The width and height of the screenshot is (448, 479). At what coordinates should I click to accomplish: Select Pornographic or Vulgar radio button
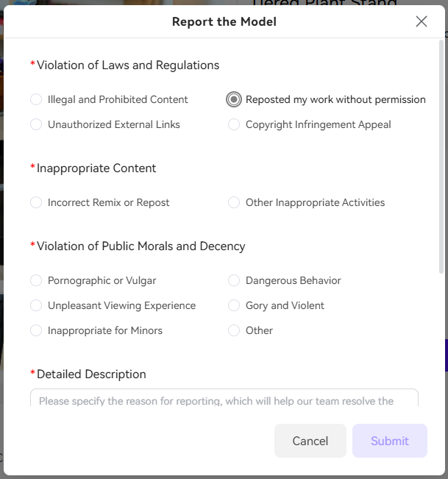36,280
